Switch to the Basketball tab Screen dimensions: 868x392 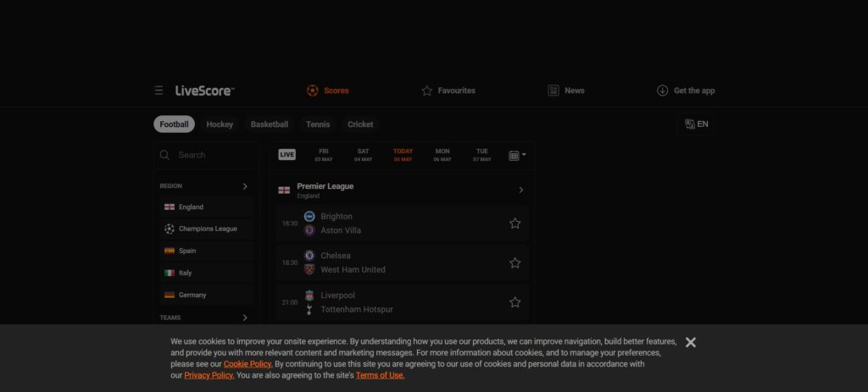(x=269, y=124)
